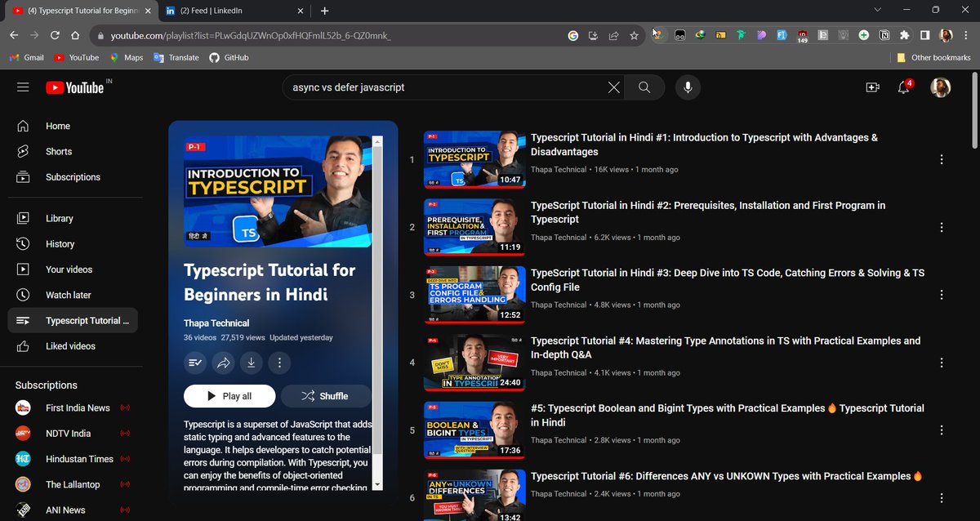Open Library in sidebar
The height and width of the screenshot is (521, 980).
73,219
